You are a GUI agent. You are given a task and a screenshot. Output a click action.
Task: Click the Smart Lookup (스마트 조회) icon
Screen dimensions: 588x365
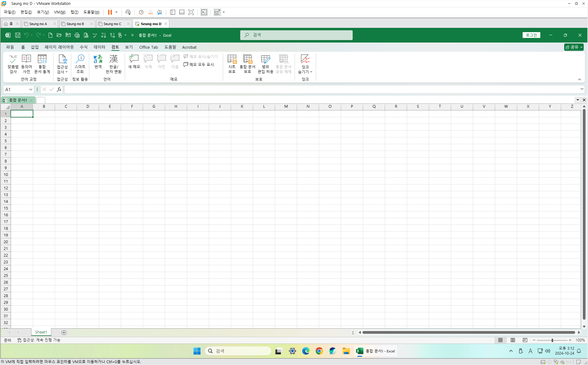click(80, 64)
